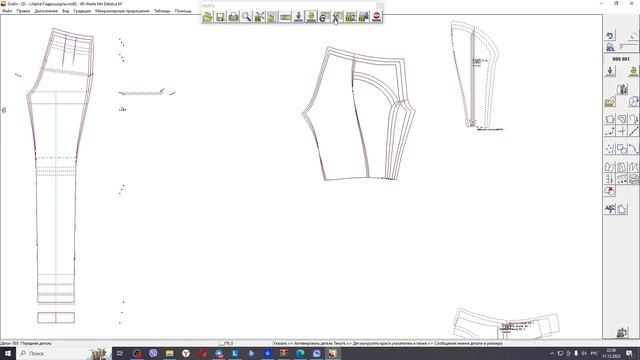The image size is (640, 360).
Task: Click the red stop sign icon
Action: (x=376, y=17)
